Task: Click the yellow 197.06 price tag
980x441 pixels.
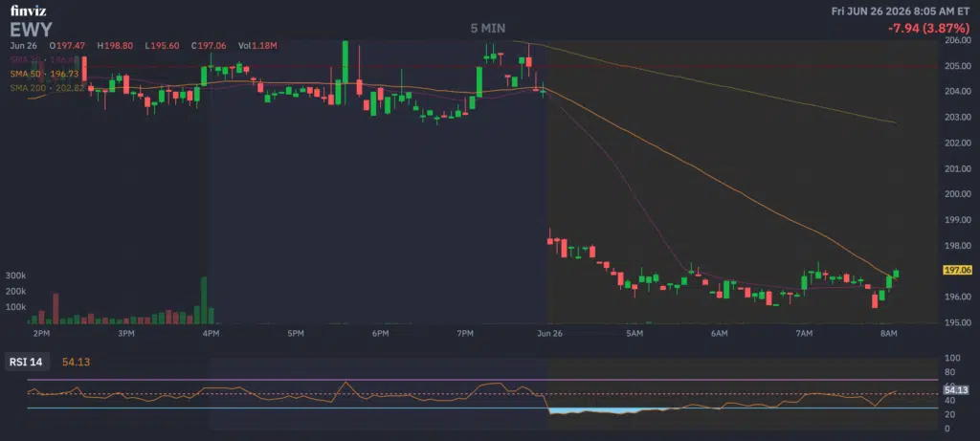Action: (x=957, y=270)
